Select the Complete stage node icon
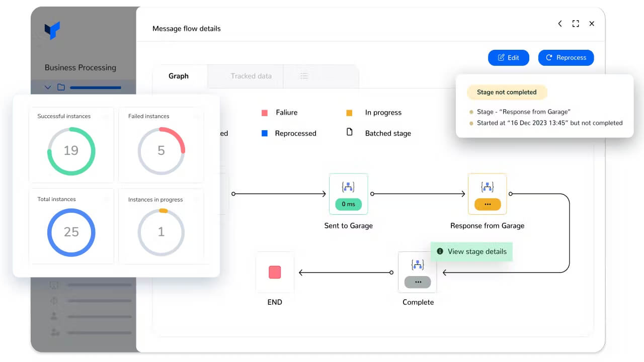This screenshot has height=362, width=644. 418,265
